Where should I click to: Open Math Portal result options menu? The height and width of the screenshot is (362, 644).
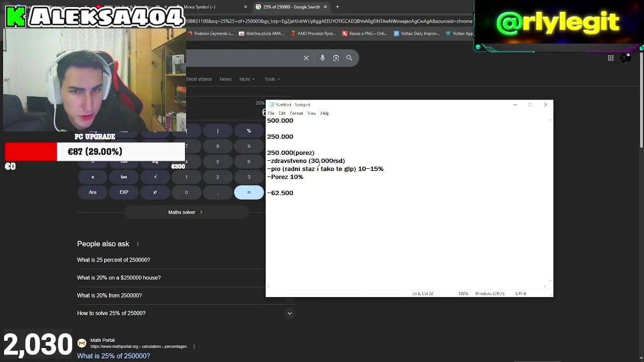tap(194, 346)
